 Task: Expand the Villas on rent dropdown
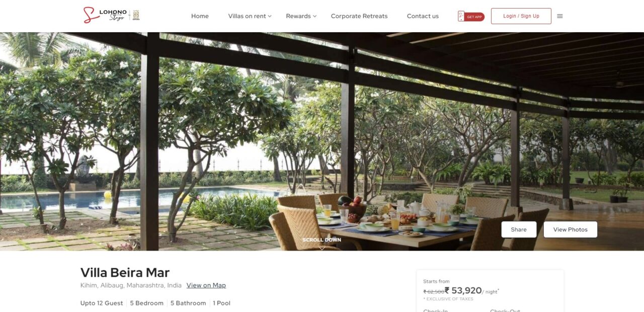250,16
